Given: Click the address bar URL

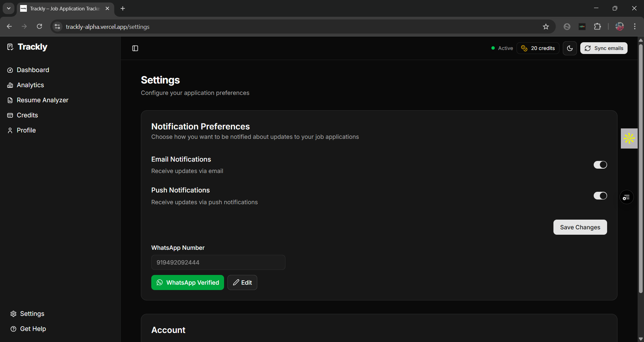Looking at the screenshot, I should [x=108, y=27].
